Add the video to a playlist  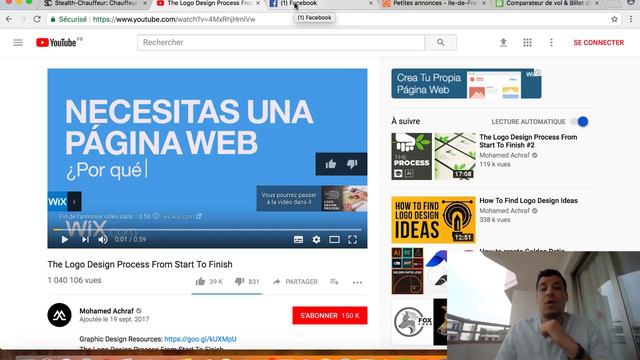pos(334,282)
